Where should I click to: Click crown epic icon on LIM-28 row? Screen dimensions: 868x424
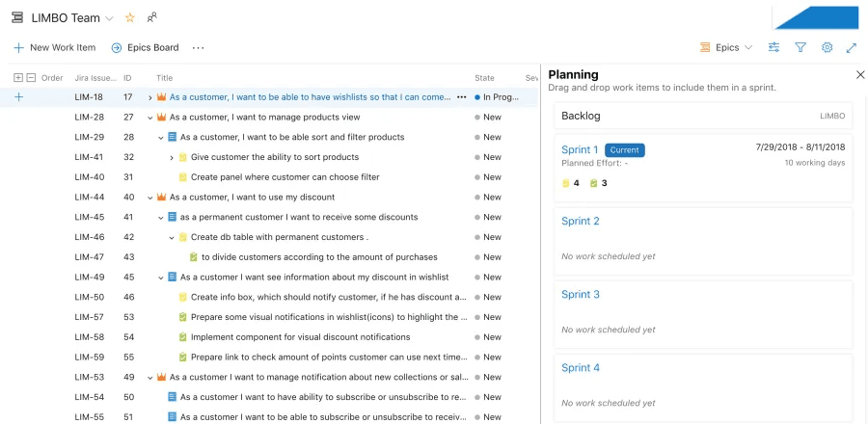point(162,118)
